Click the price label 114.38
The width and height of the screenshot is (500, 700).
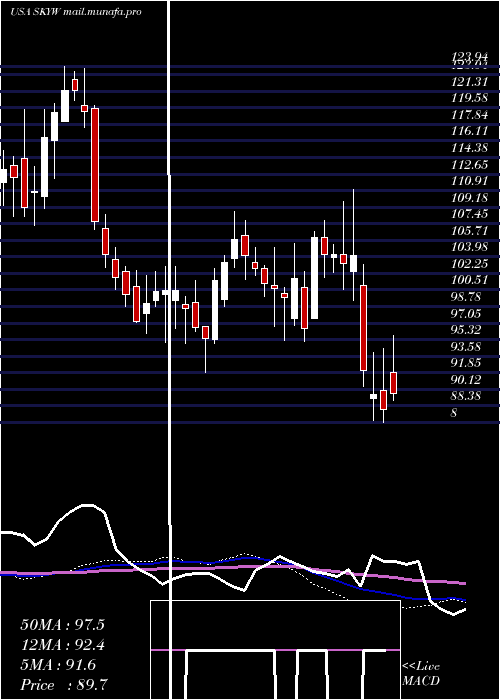(x=470, y=147)
